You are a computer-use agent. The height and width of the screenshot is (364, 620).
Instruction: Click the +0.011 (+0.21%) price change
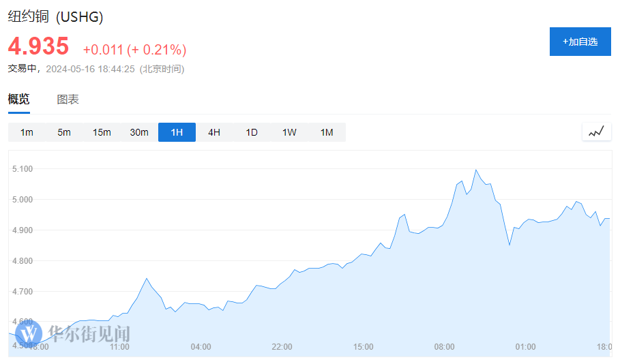pyautogui.click(x=134, y=50)
